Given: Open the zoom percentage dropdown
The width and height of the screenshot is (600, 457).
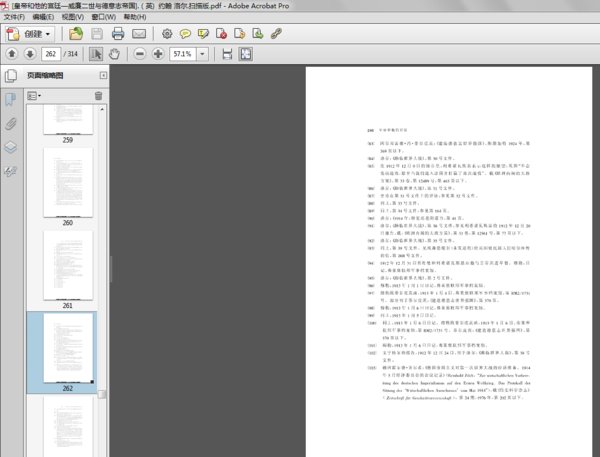Looking at the screenshot, I should pyautogui.click(x=202, y=54).
